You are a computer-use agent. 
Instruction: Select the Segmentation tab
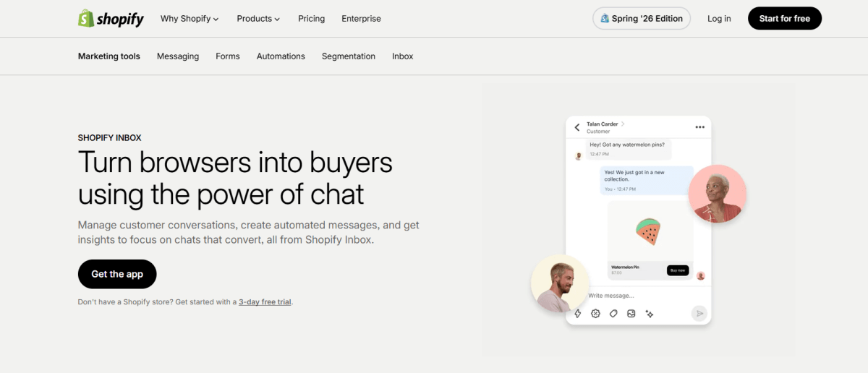coord(349,56)
